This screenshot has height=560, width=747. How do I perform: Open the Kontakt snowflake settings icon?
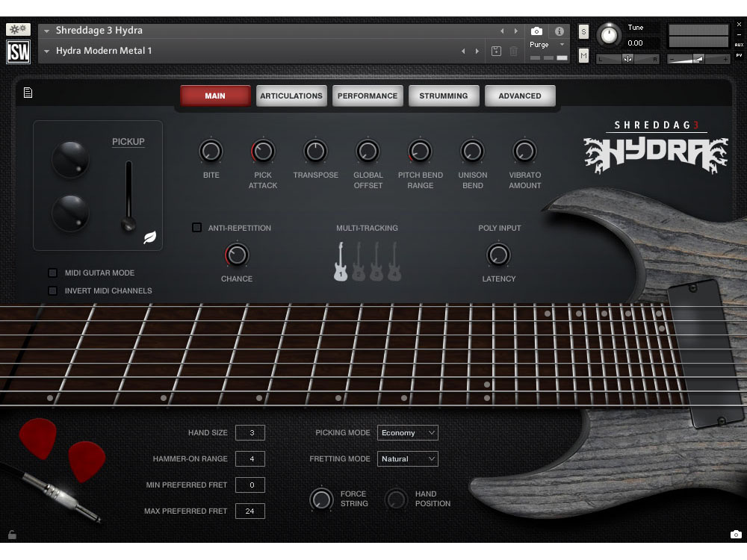pyautogui.click(x=18, y=30)
